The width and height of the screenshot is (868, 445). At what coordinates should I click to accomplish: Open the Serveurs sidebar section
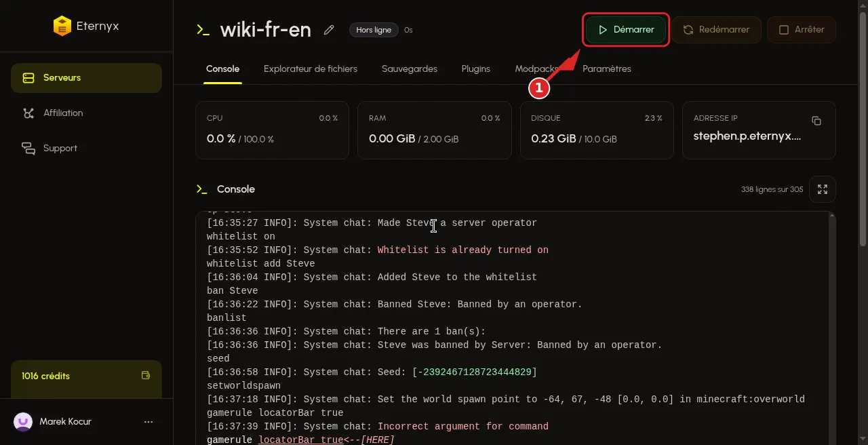click(86, 78)
